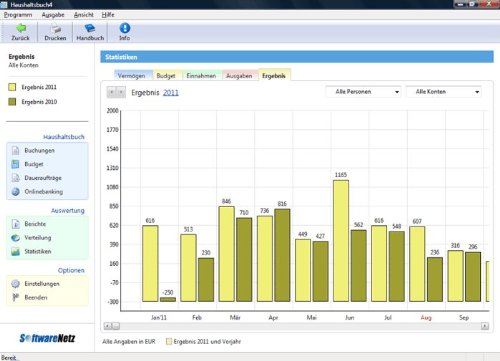Viewport: 500px width, 361px height.
Task: Switch to the Einnahmen tab
Action: click(x=201, y=76)
